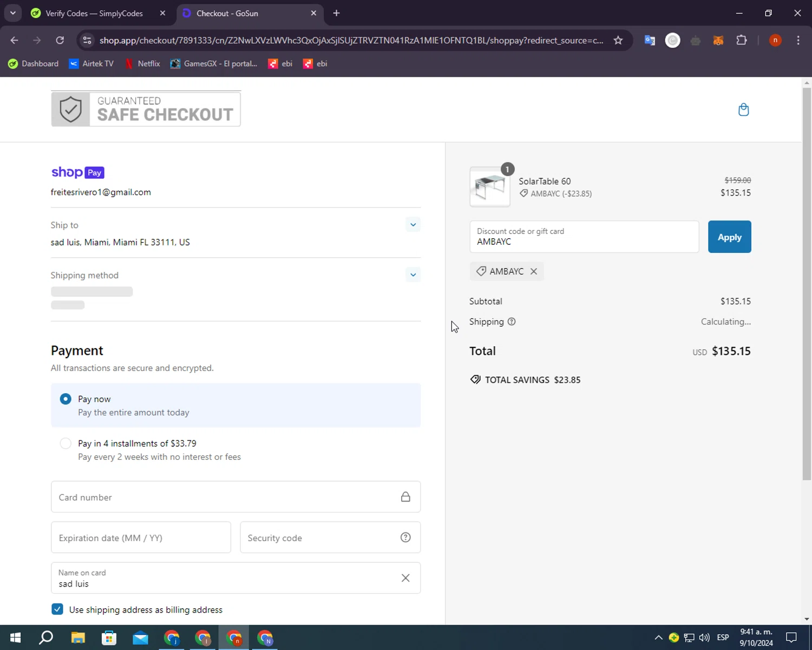The image size is (812, 650).
Task: Open Windows taskbar search
Action: pos(47,638)
